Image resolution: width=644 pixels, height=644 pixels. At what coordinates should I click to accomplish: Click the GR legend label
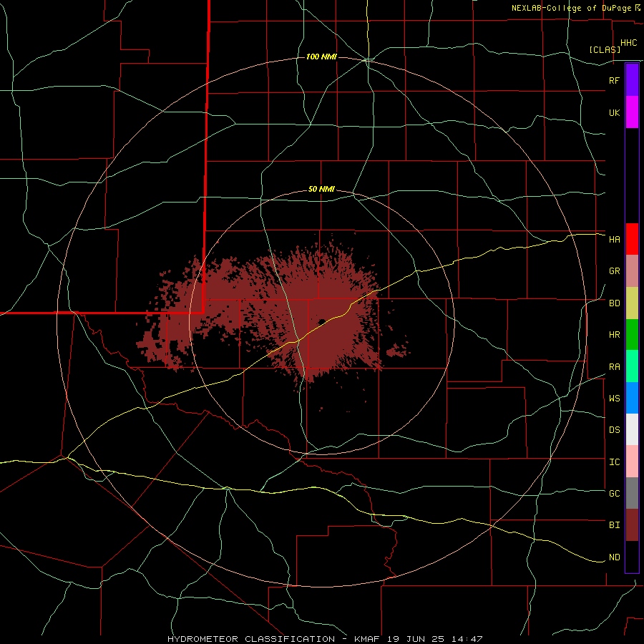pyautogui.click(x=614, y=271)
